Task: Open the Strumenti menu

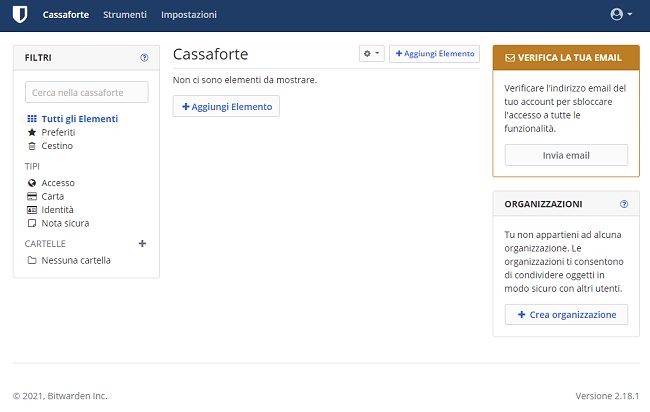Action: point(125,15)
